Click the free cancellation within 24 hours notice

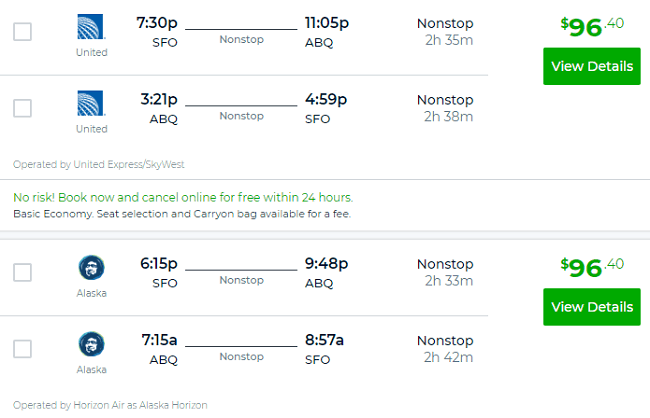click(x=183, y=197)
